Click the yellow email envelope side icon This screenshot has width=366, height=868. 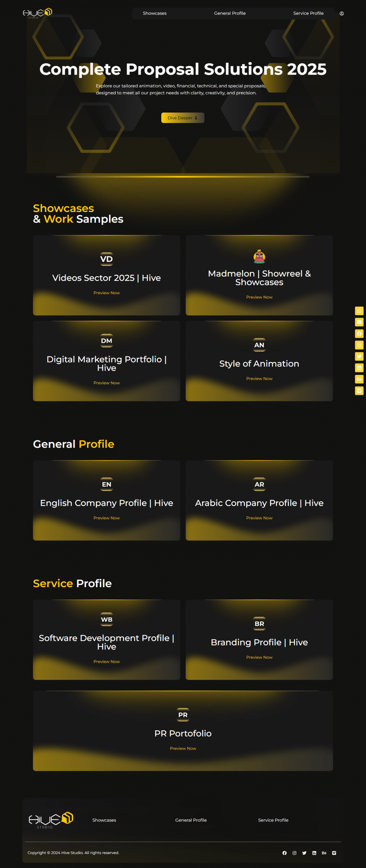[359, 322]
